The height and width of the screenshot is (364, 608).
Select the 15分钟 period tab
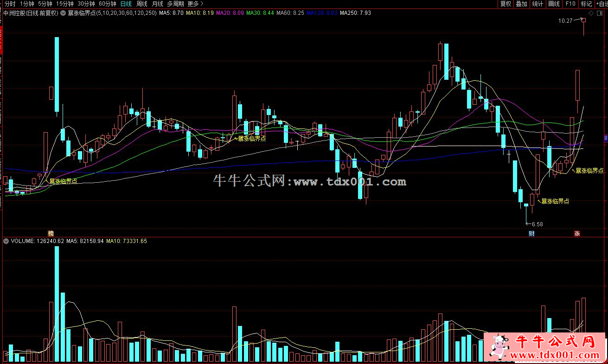point(65,4)
